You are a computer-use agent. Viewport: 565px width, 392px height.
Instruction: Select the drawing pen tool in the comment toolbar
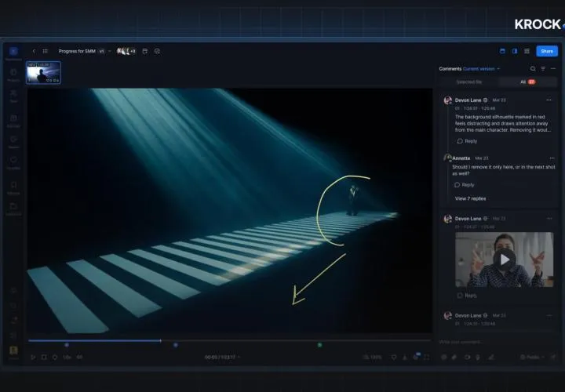point(490,357)
